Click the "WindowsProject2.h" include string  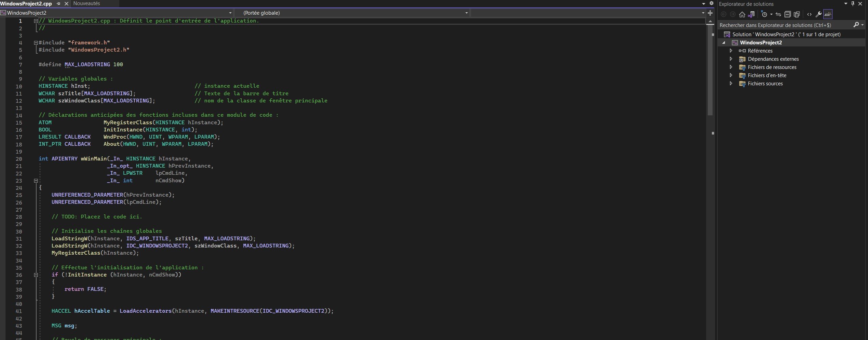pyautogui.click(x=99, y=50)
